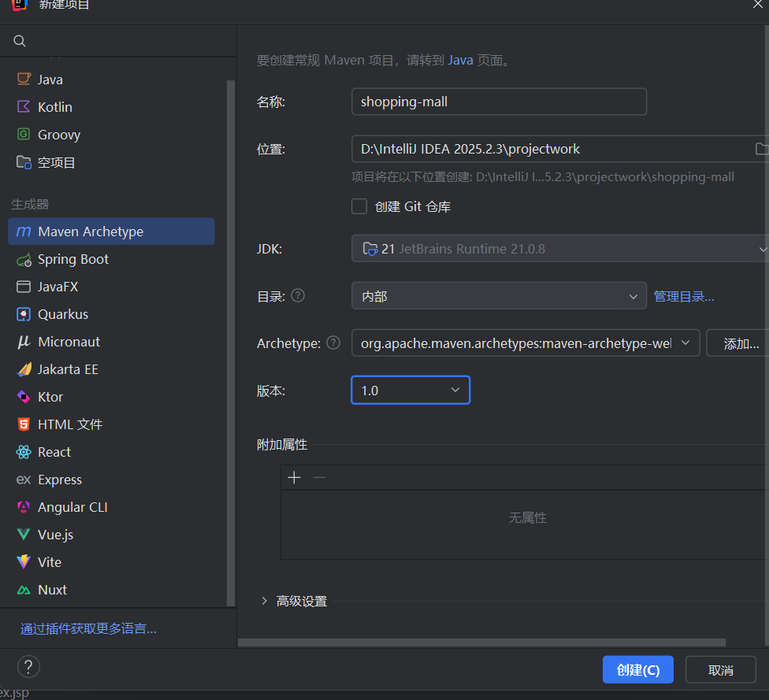
Task: Click the Nuxt mountain icon
Action: [x=24, y=590]
